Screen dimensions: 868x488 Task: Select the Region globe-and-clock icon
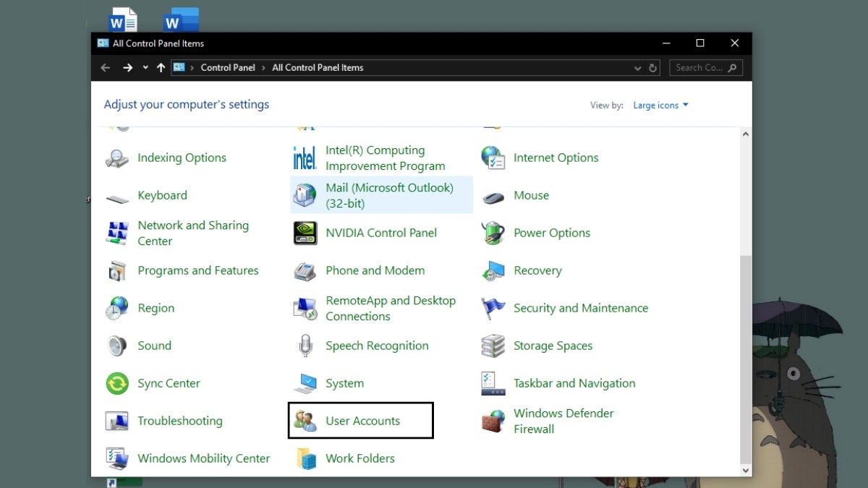[x=117, y=309]
